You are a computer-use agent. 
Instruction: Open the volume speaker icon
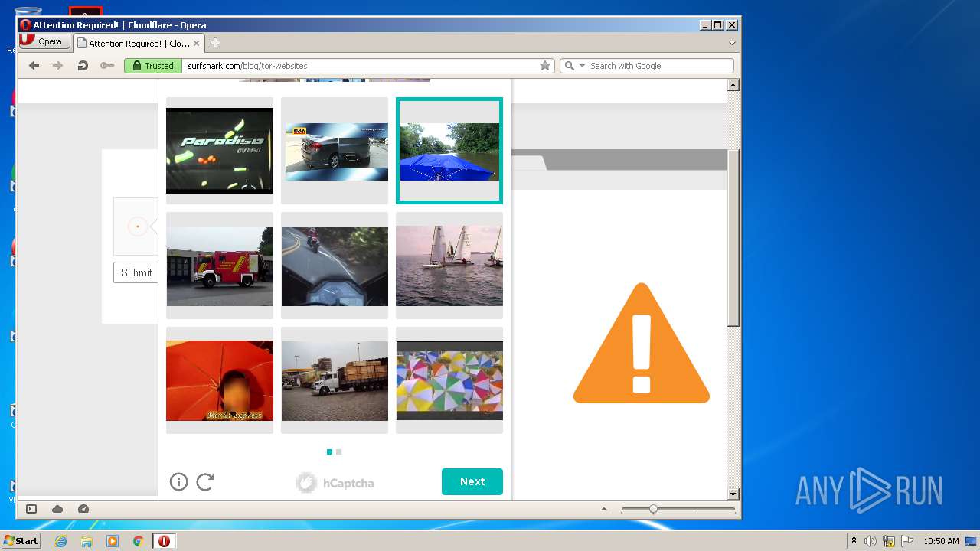871,541
